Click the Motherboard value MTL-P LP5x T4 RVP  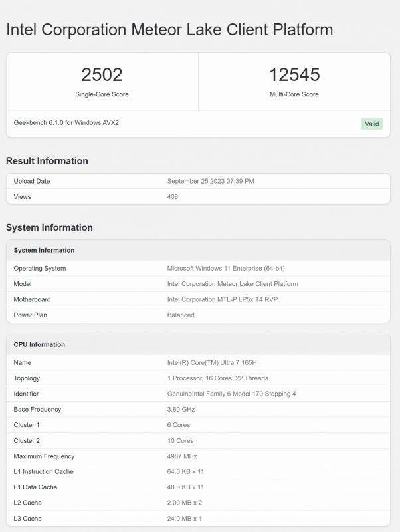coord(223,300)
